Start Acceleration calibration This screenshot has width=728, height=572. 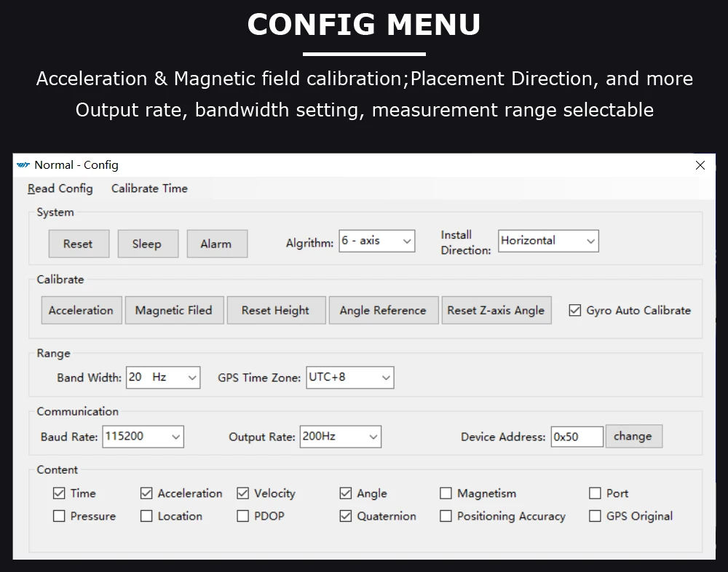pos(81,310)
